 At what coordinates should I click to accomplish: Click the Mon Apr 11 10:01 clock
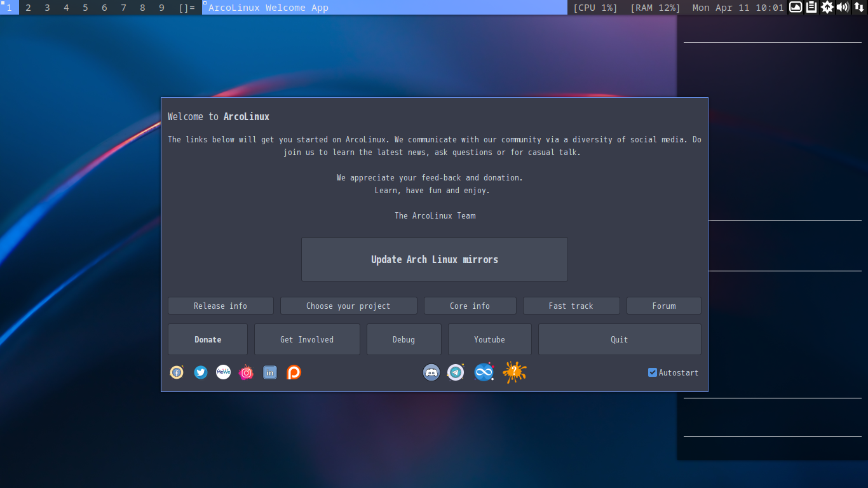738,8
